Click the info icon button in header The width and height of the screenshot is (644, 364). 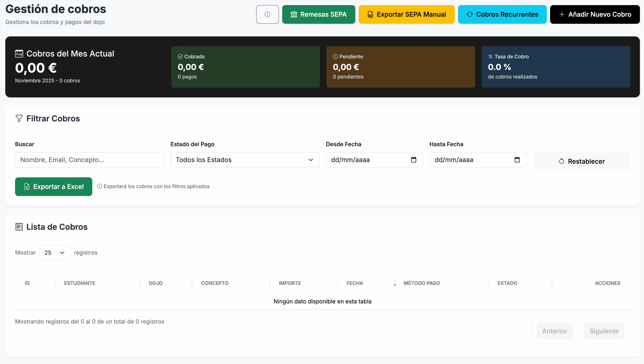(267, 14)
